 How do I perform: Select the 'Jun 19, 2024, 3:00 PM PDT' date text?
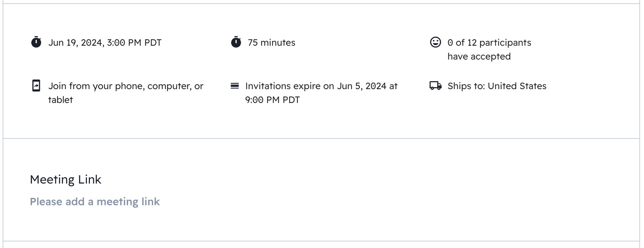click(x=105, y=43)
